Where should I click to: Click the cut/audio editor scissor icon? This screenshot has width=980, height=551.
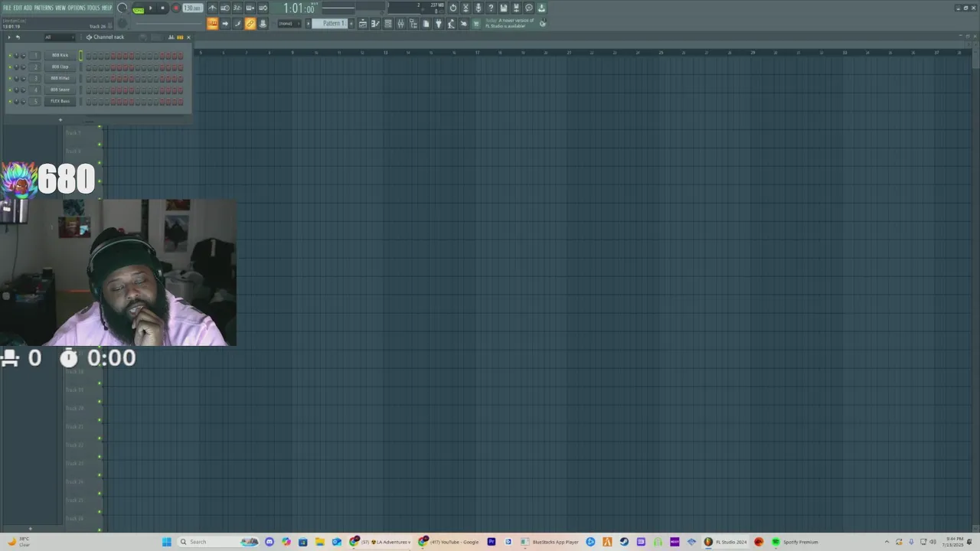[465, 8]
